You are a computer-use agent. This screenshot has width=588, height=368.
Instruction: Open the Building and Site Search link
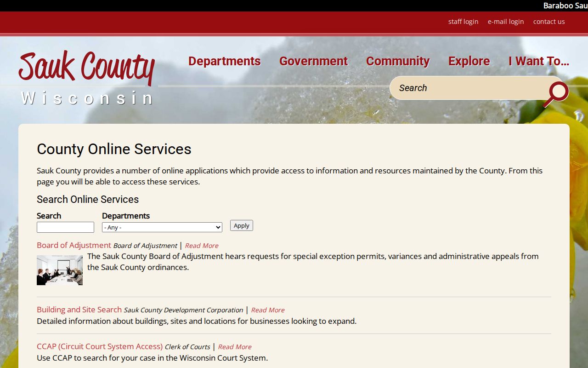pos(79,310)
